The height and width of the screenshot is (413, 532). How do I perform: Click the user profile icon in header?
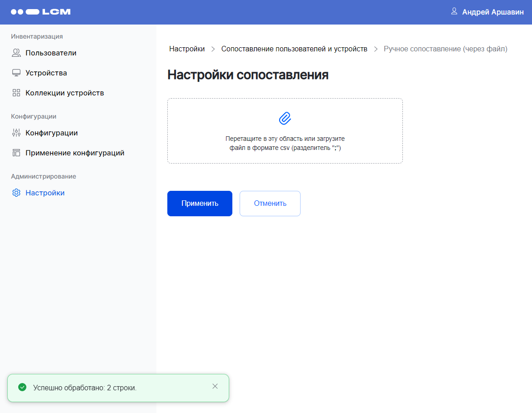[x=454, y=11]
